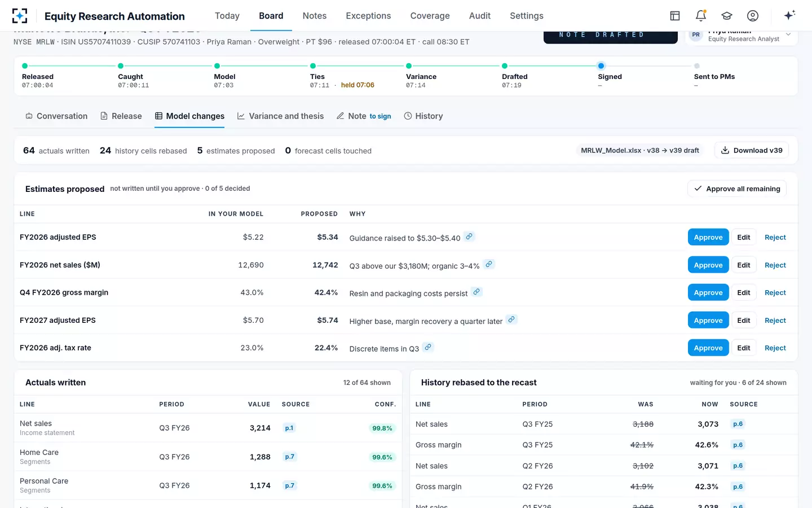Image resolution: width=812 pixels, height=508 pixels.
Task: Reject the FY2026 adj. tax rate estimate
Action: 775,348
